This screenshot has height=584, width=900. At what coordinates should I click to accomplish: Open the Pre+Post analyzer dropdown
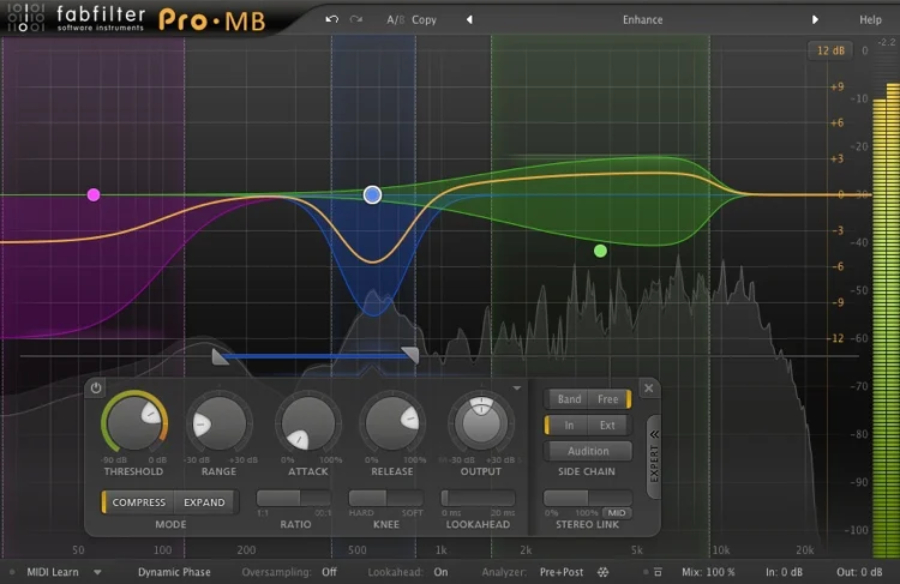pos(560,572)
